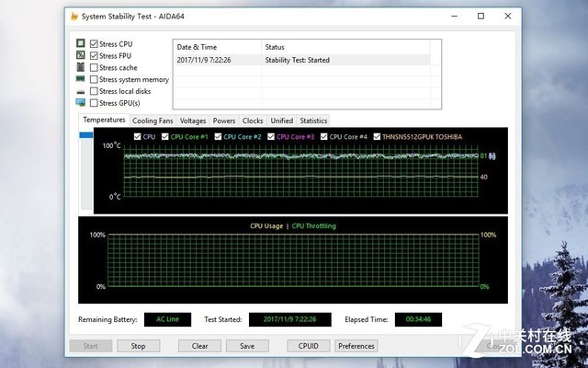Switch to the Cooling Fans tab
The width and height of the screenshot is (588, 368).
[x=153, y=121]
